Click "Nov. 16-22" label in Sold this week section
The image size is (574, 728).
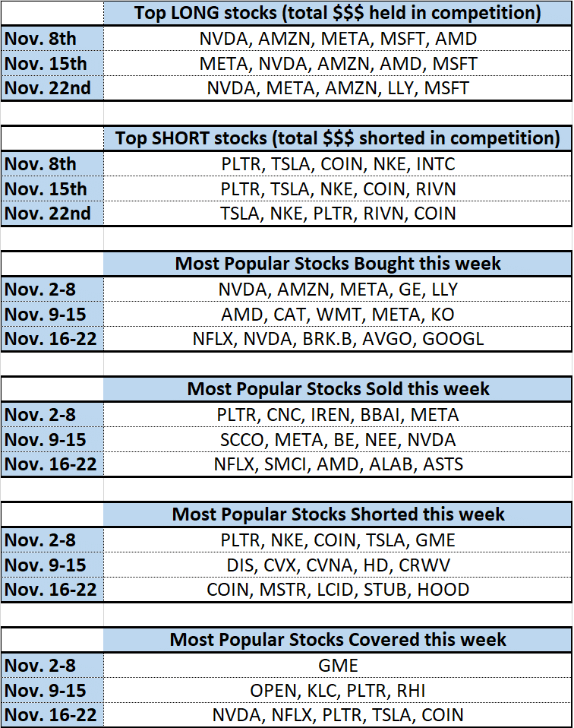51,464
